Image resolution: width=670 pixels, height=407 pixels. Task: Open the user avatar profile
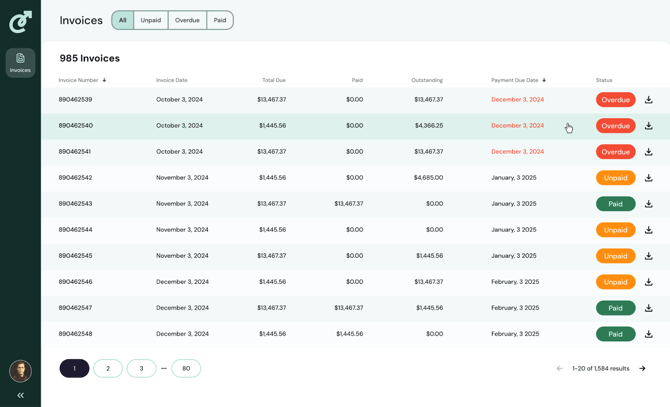click(x=20, y=371)
